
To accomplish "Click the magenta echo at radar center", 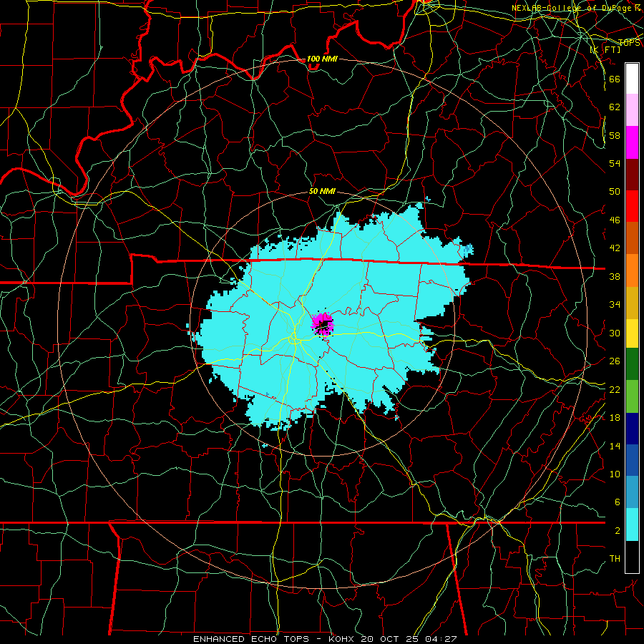I will [x=323, y=324].
